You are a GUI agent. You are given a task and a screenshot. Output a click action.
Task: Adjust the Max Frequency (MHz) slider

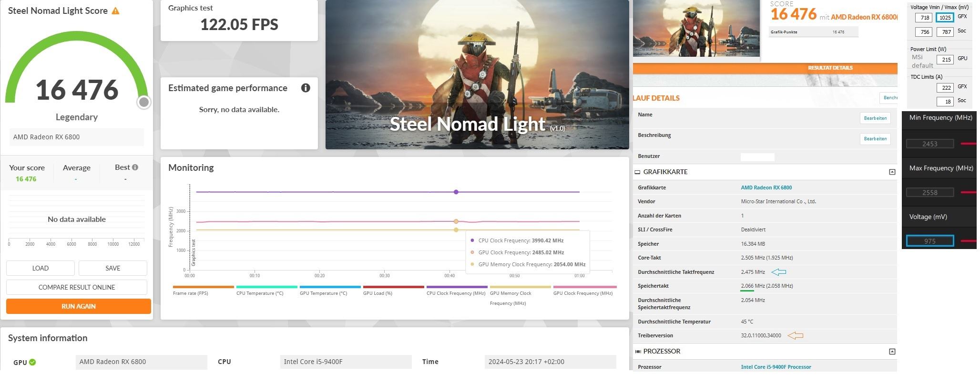pyautogui.click(x=969, y=192)
